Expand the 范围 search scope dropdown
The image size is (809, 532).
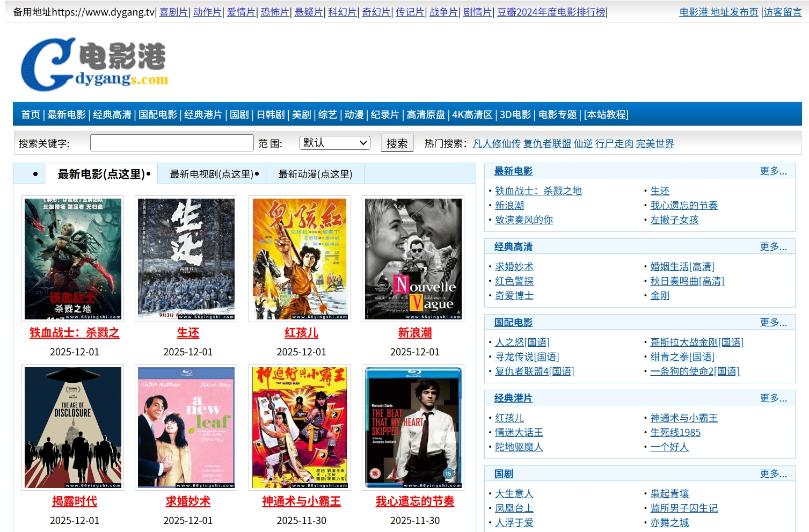[335, 143]
